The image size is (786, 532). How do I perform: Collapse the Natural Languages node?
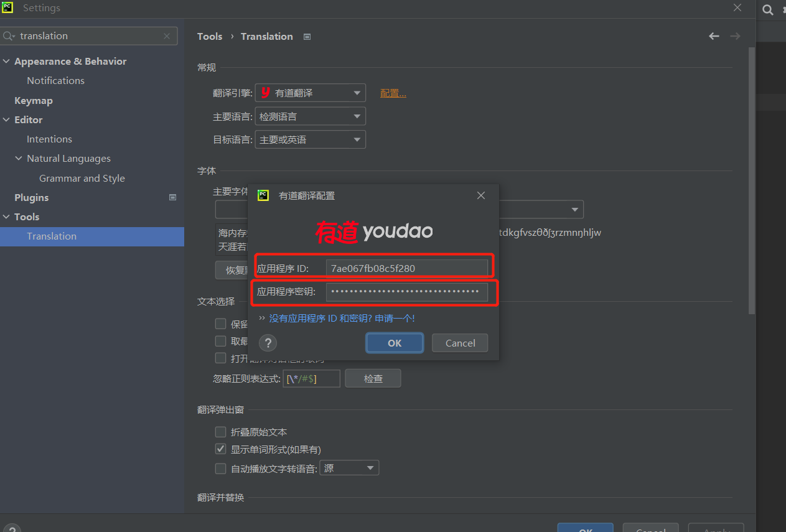(19, 159)
